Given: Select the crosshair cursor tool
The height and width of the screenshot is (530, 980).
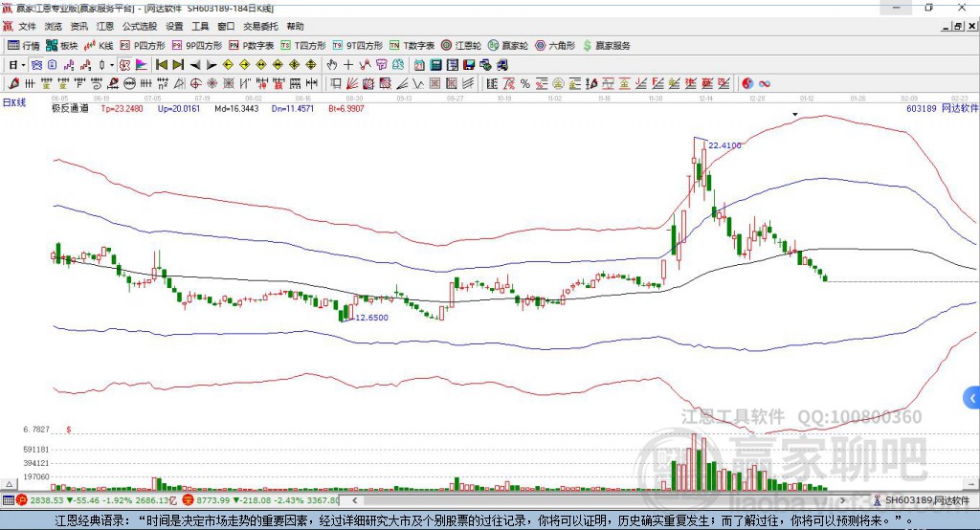Looking at the screenshot, I should (348, 65).
